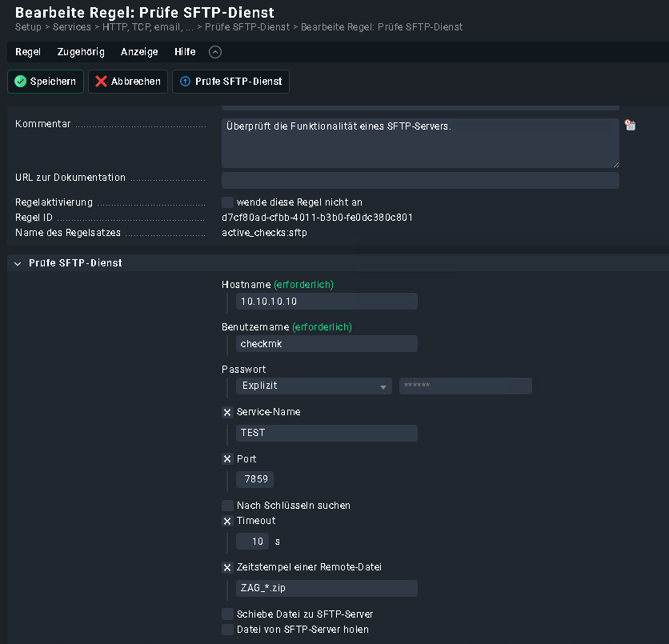Enable 'Datei von SFTP-Server holen'
Image resolution: width=669 pixels, height=644 pixels.
click(x=227, y=630)
